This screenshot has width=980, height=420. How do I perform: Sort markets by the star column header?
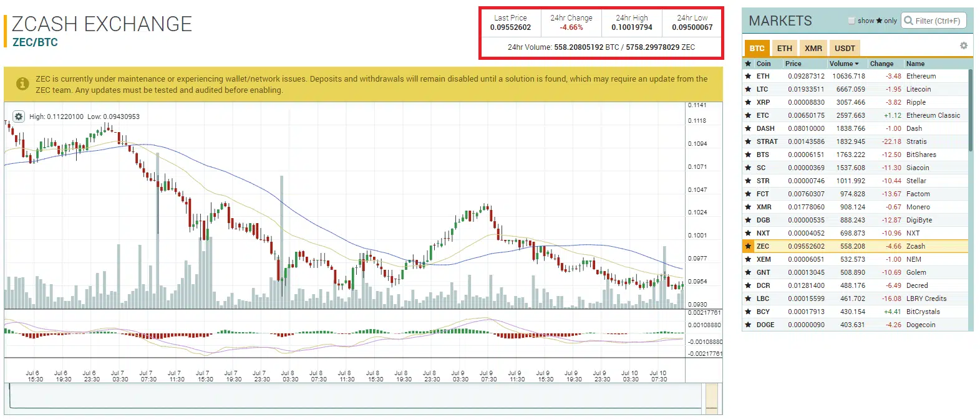tap(748, 64)
